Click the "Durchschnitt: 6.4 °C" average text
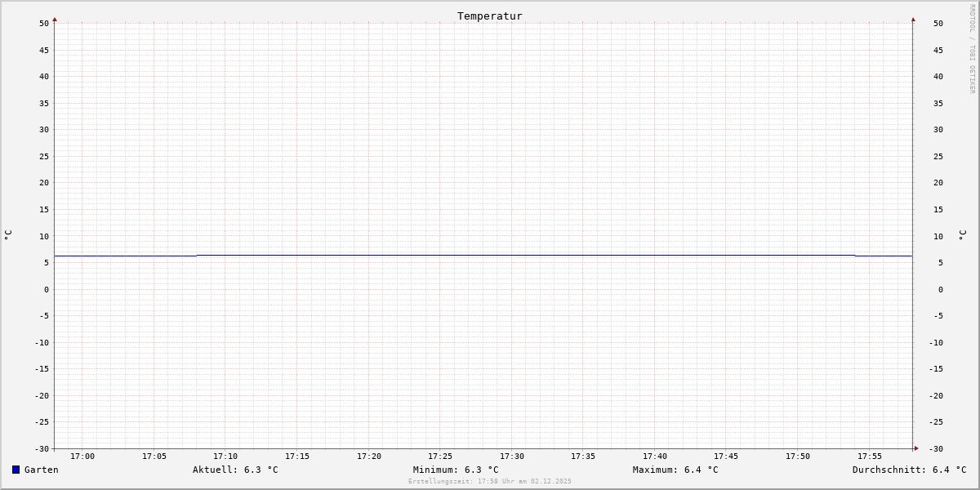980x490 pixels. tap(909, 470)
